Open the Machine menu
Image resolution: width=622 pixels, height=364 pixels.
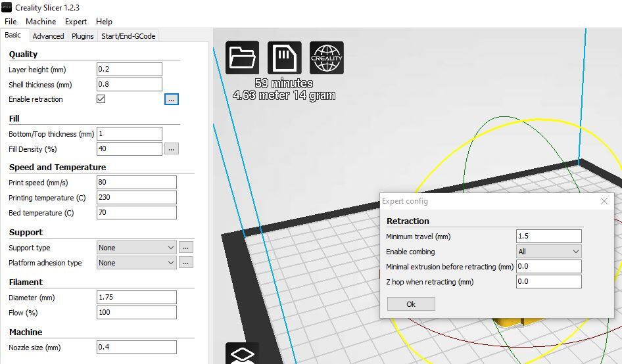tap(41, 22)
